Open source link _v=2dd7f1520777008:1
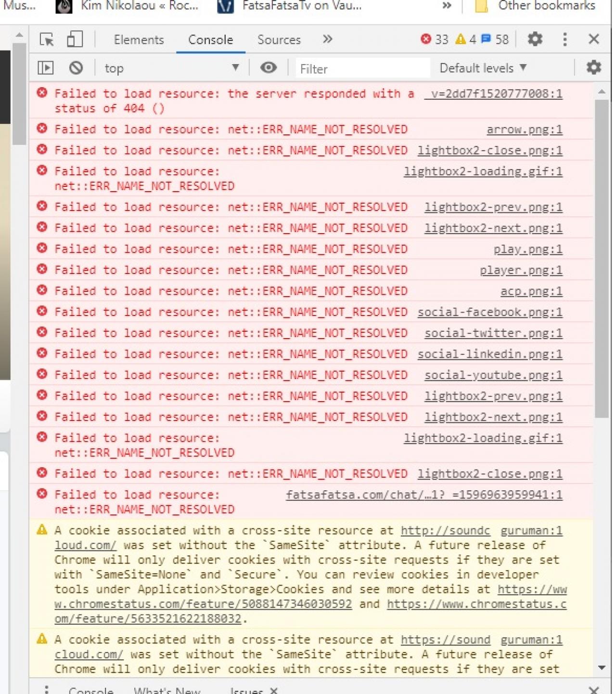 (493, 93)
